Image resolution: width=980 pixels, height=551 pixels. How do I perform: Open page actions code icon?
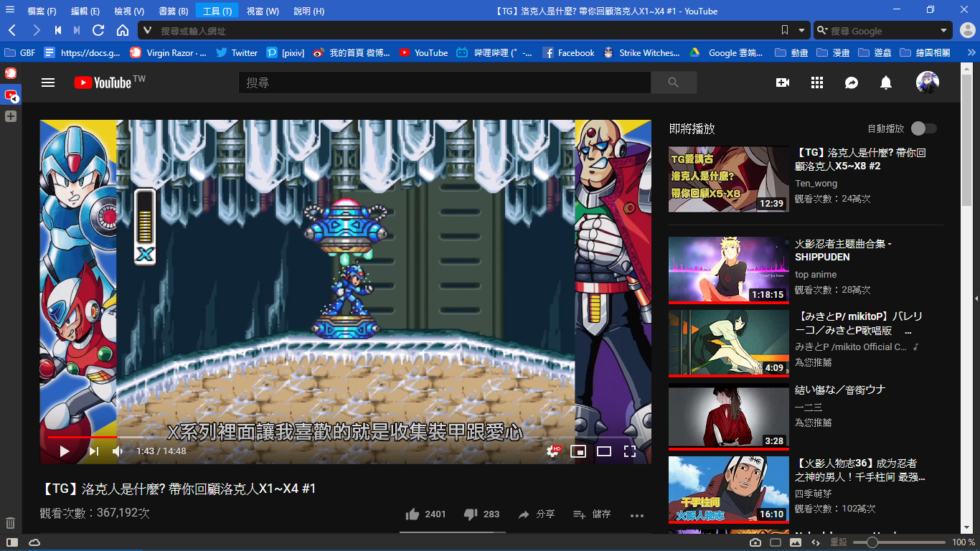(x=816, y=542)
